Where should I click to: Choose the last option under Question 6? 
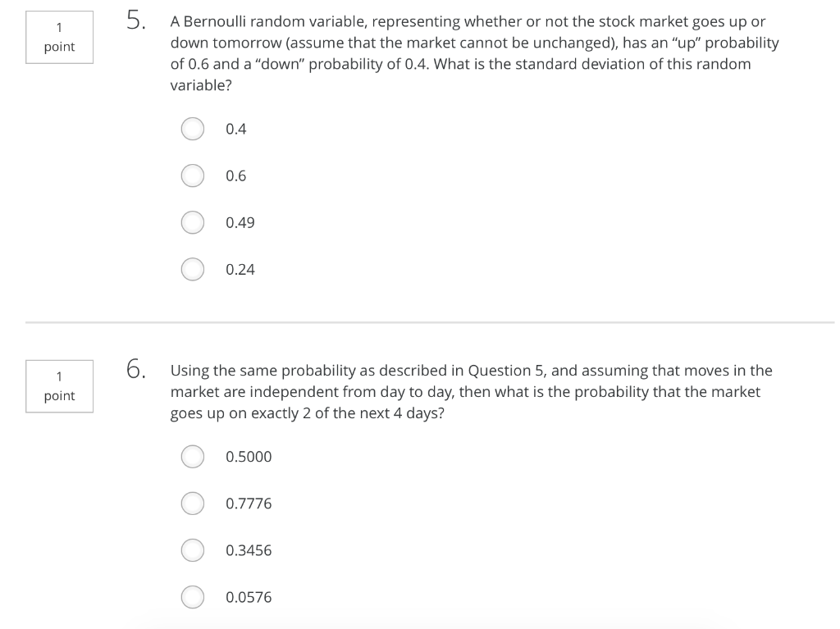[x=192, y=597]
